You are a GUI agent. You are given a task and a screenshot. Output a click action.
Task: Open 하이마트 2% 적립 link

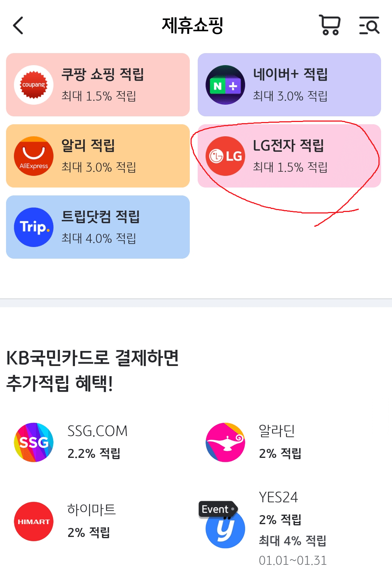(x=91, y=522)
